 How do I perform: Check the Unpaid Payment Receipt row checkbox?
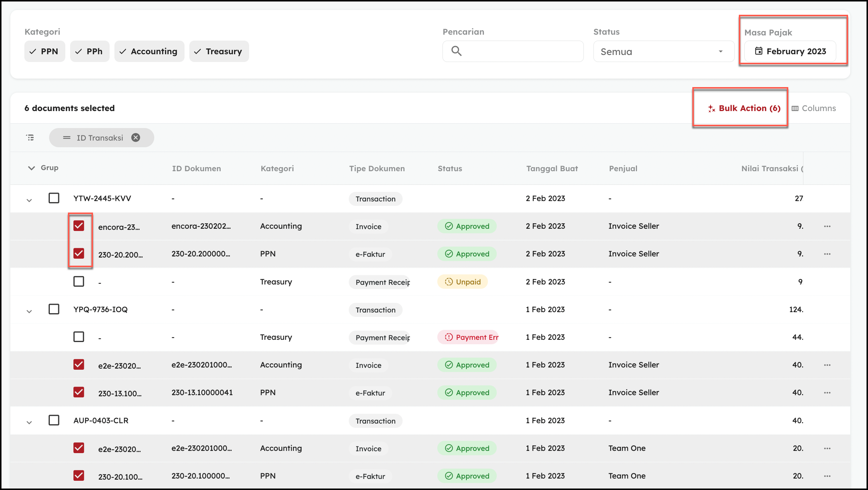79,282
